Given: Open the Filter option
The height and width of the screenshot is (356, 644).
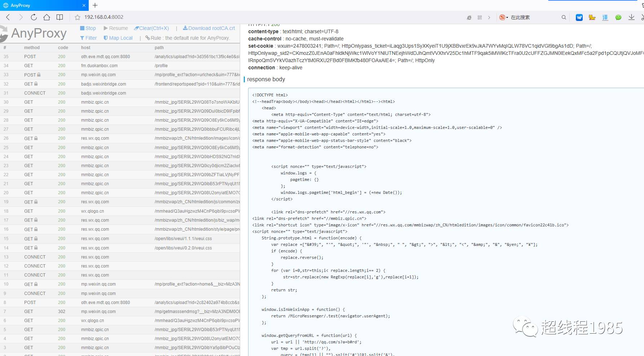Looking at the screenshot, I should click(88, 38).
